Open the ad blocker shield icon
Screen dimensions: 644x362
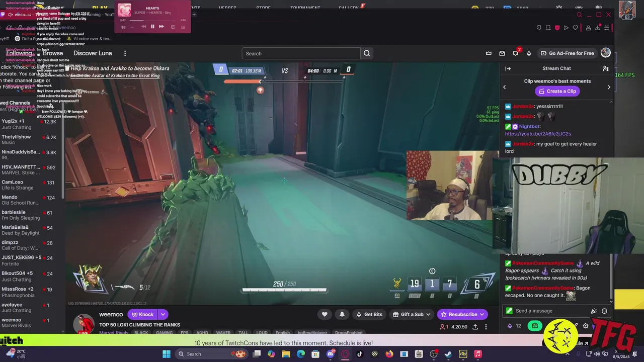pyautogui.click(x=557, y=28)
